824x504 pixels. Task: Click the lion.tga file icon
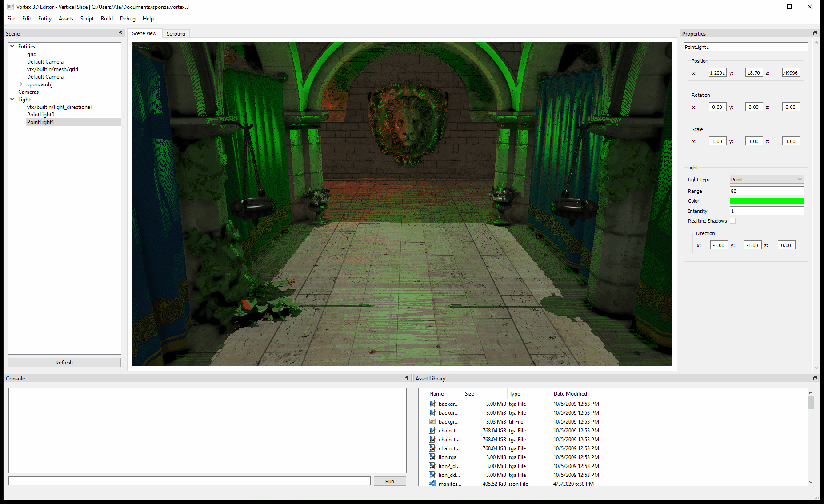click(x=432, y=457)
